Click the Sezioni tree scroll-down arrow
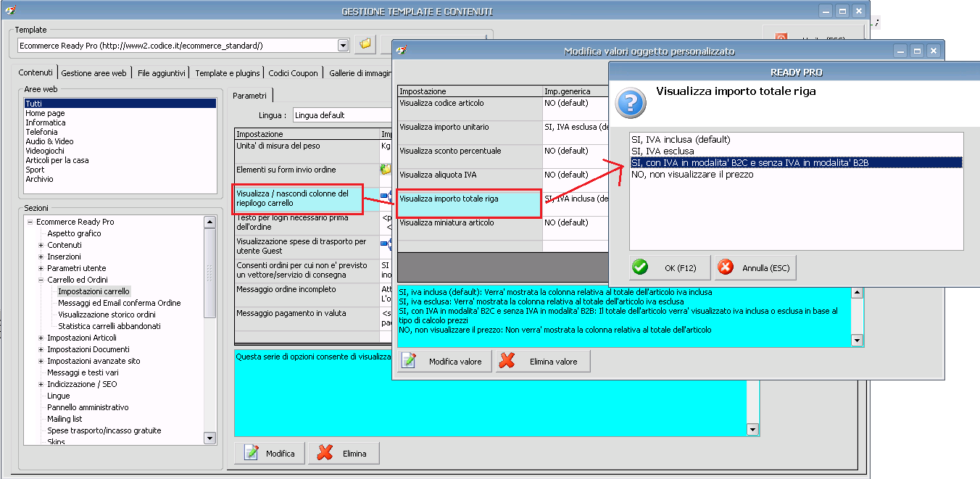The height and width of the screenshot is (479, 980). click(209, 438)
